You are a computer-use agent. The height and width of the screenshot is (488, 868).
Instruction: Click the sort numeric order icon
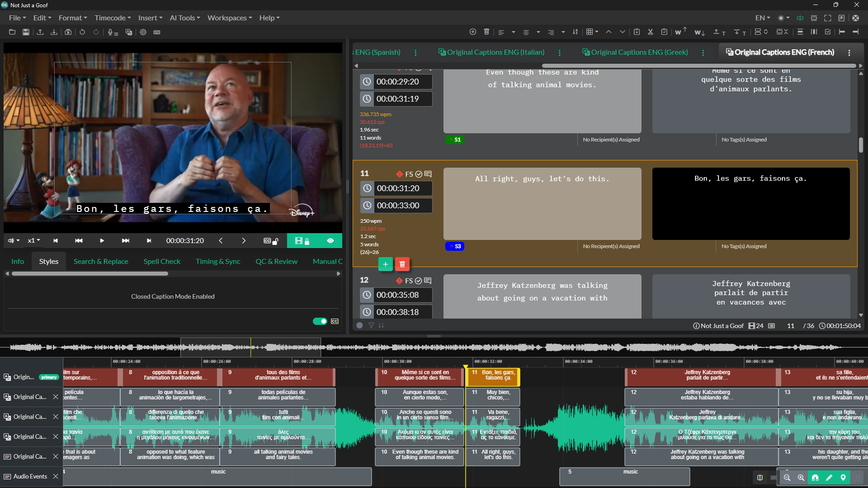click(575, 32)
